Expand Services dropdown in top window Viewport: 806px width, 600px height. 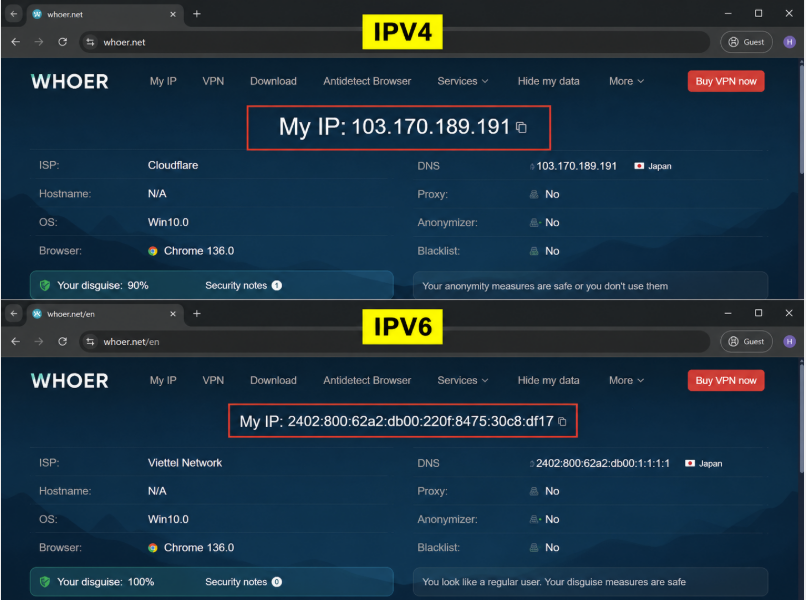[463, 81]
